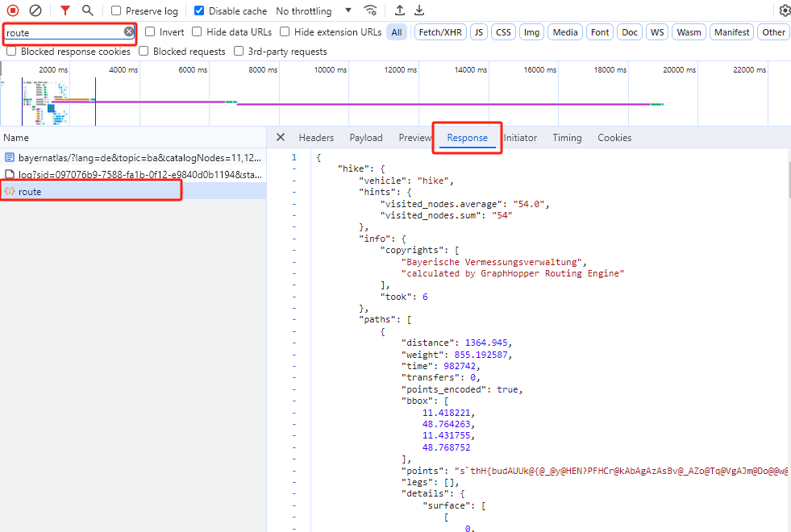The image size is (791, 532).
Task: Uncheck Disable cache checkbox
Action: point(199,10)
